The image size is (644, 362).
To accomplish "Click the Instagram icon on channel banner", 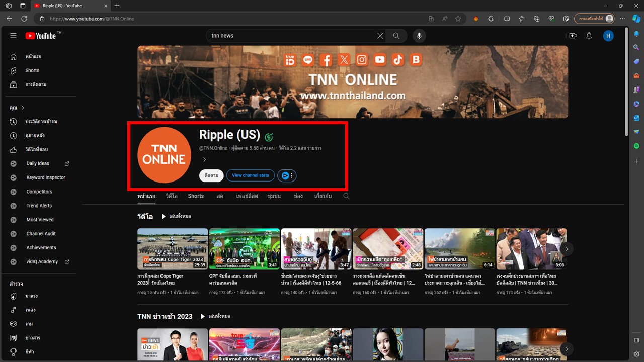I will [362, 60].
